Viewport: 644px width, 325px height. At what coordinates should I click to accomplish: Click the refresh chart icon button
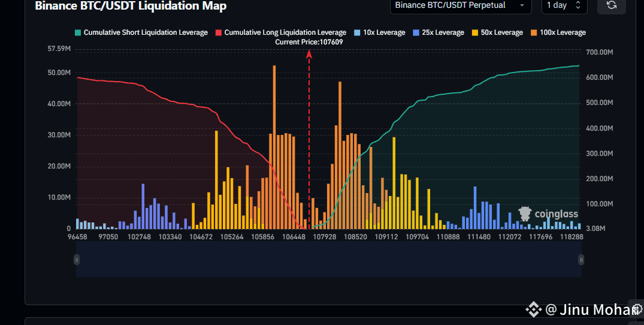tap(611, 5)
